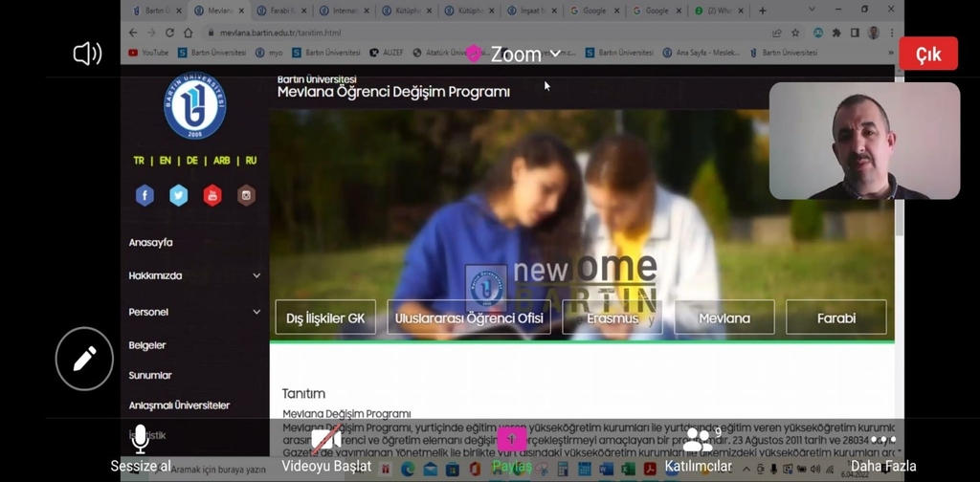
Task: Click the Bartın Üniversitesi round logo
Action: [195, 106]
